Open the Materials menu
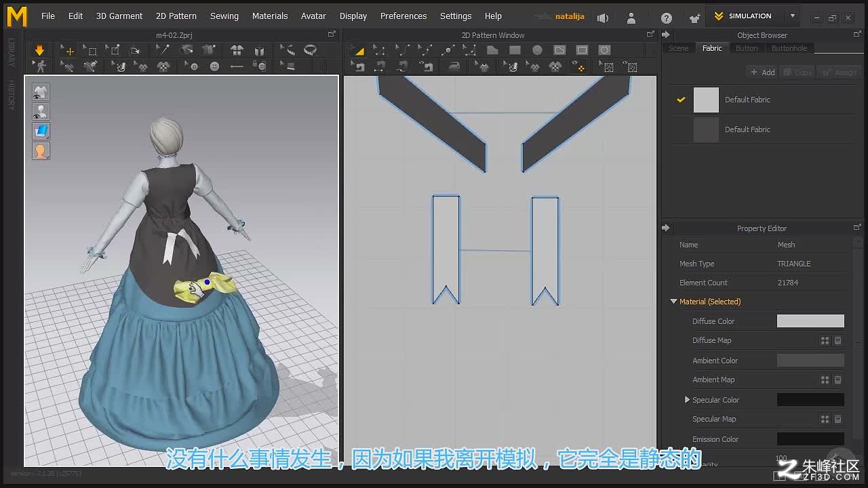Image resolution: width=868 pixels, height=488 pixels. [x=270, y=16]
